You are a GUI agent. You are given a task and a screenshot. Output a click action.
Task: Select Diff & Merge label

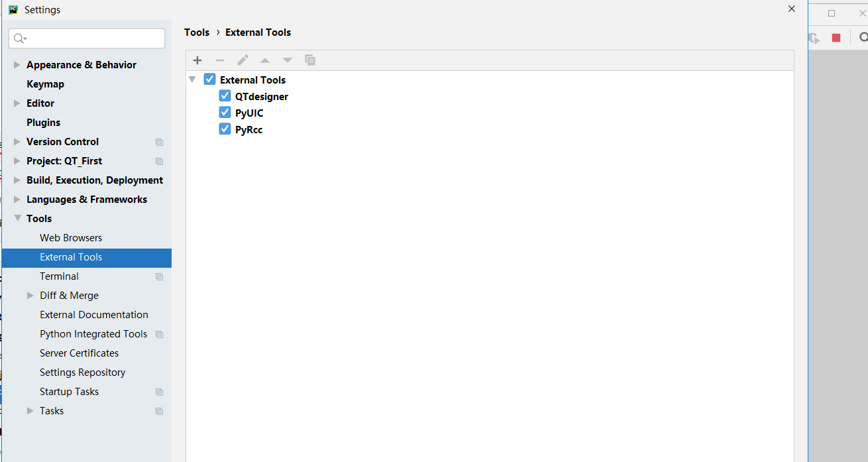[x=69, y=296]
